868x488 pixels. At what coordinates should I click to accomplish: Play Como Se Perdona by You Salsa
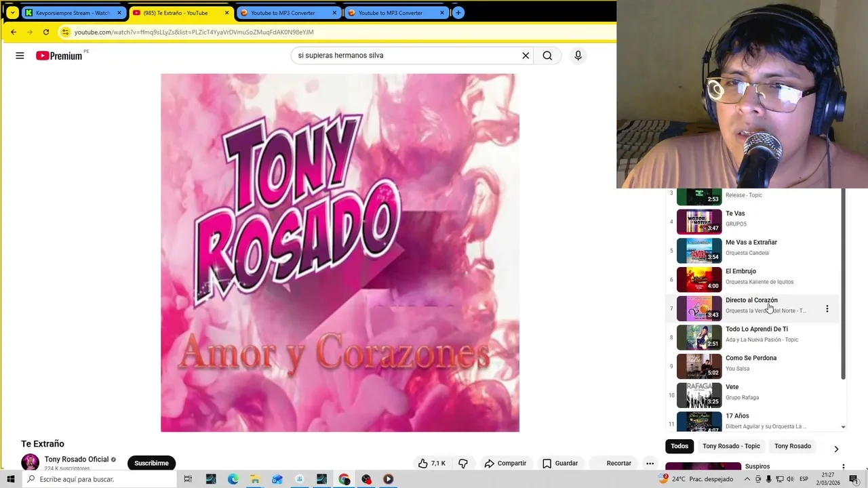tap(753, 366)
